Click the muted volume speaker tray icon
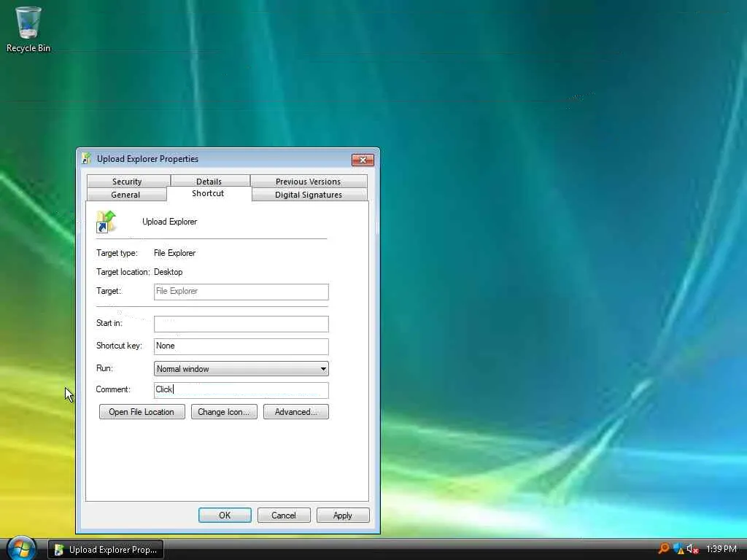 tap(692, 548)
